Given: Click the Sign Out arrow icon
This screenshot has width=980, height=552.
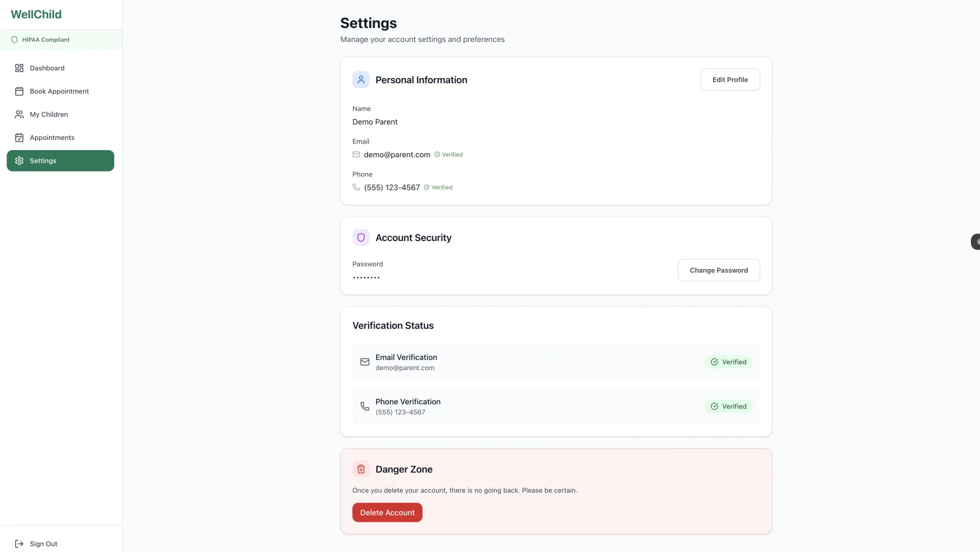Looking at the screenshot, I should pos(19,544).
